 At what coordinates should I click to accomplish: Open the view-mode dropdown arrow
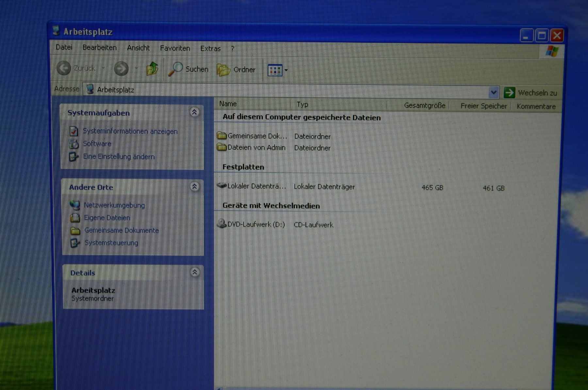tap(286, 70)
